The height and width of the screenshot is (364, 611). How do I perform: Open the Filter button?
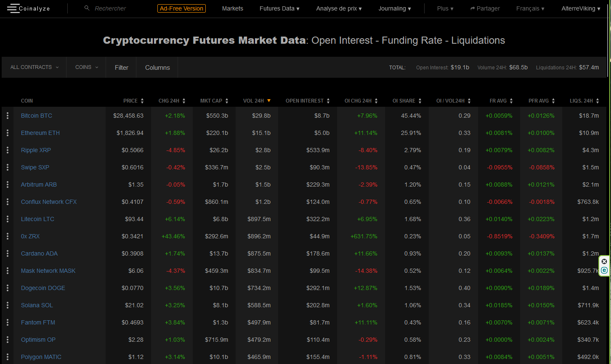(122, 67)
